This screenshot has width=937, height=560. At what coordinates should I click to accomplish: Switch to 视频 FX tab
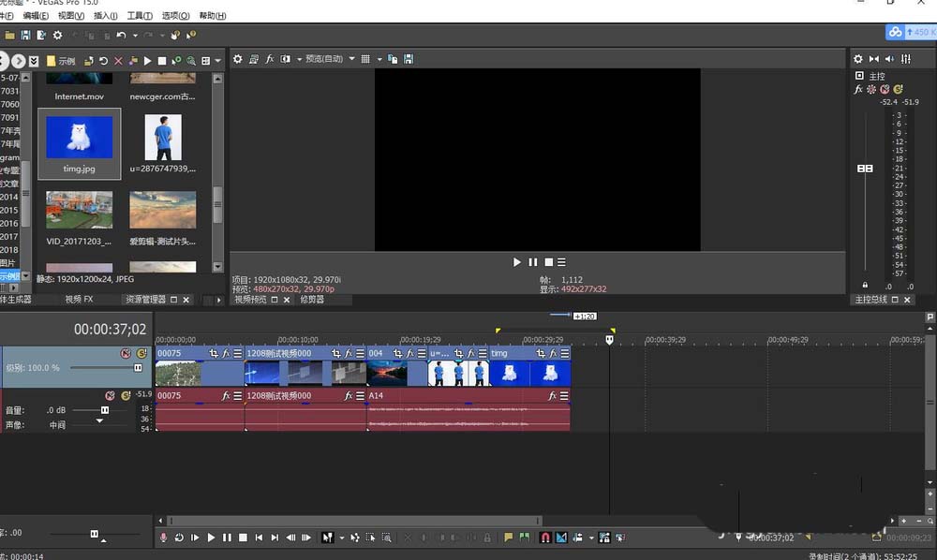coord(80,299)
